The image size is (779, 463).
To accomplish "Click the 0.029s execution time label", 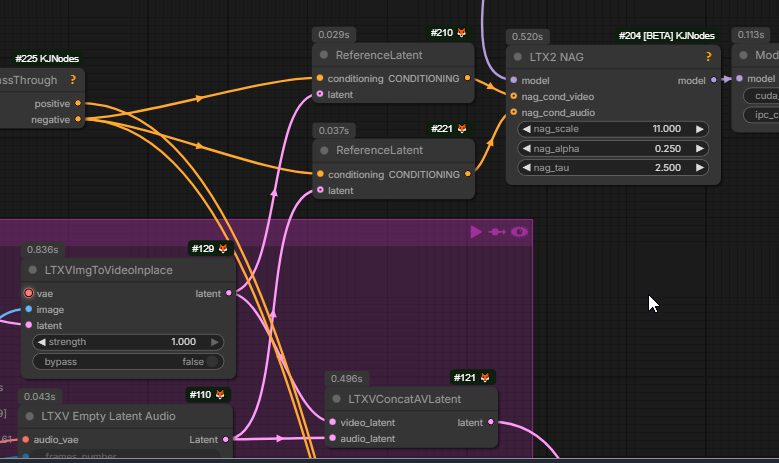I will [x=333, y=35].
